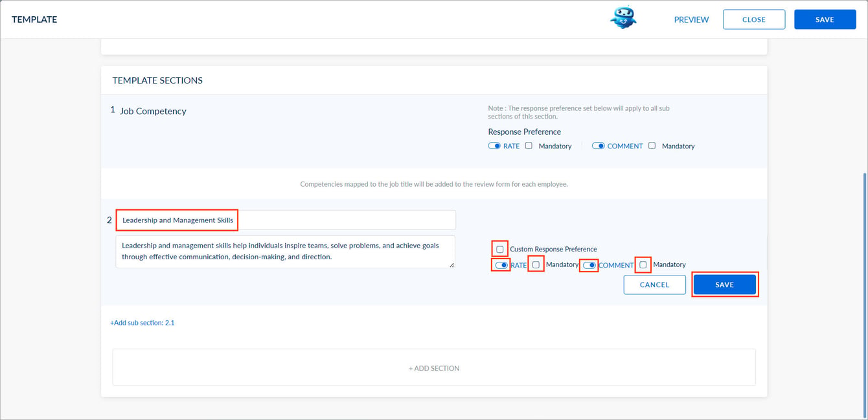This screenshot has width=868, height=420.
Task: Open the template PREVIEW link
Action: click(x=691, y=19)
